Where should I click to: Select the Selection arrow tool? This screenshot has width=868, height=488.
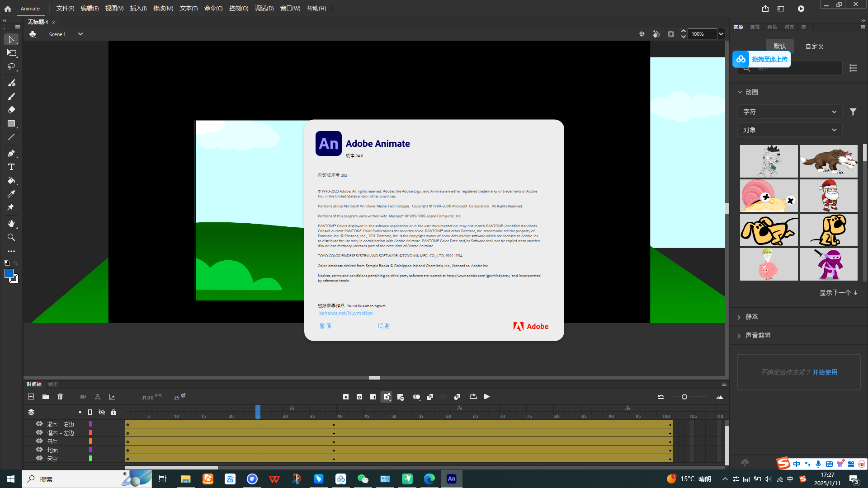(x=11, y=40)
